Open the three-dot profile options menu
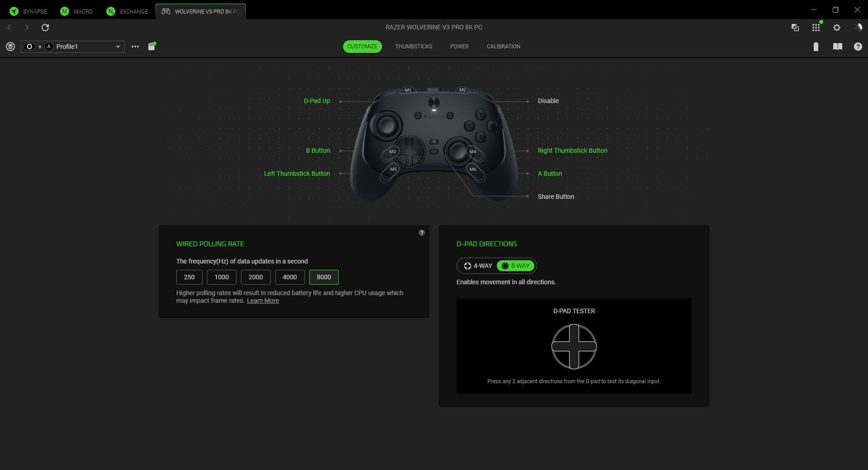 pyautogui.click(x=135, y=47)
